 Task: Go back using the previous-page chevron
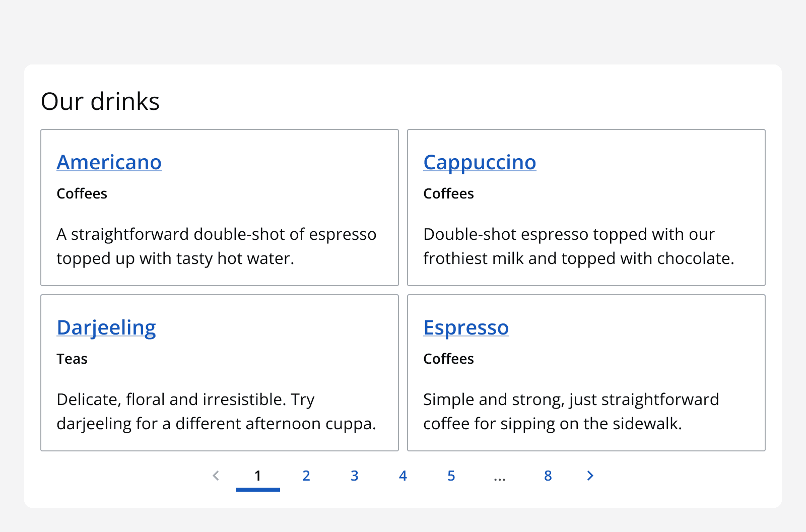click(x=216, y=476)
